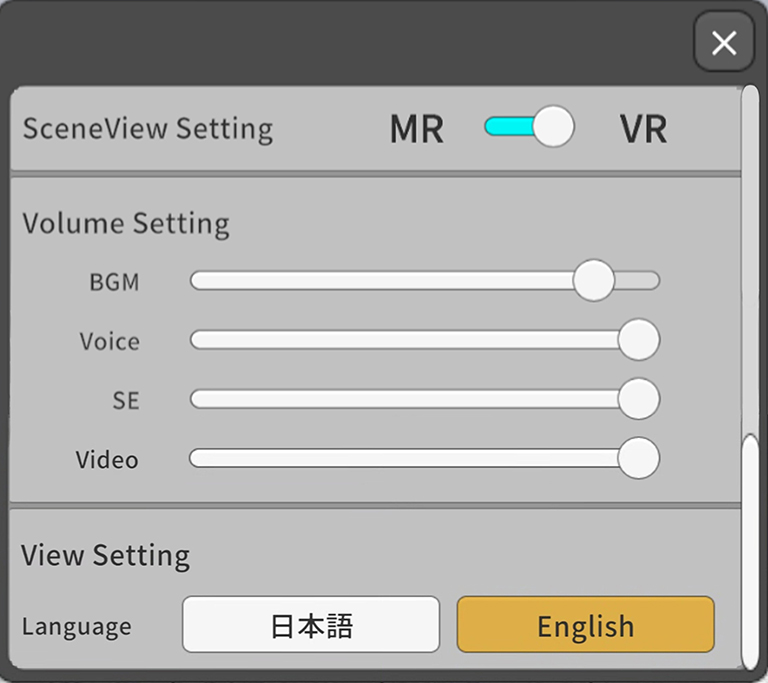The width and height of the screenshot is (768, 683).
Task: Click the View Setting heading
Action: (106, 555)
